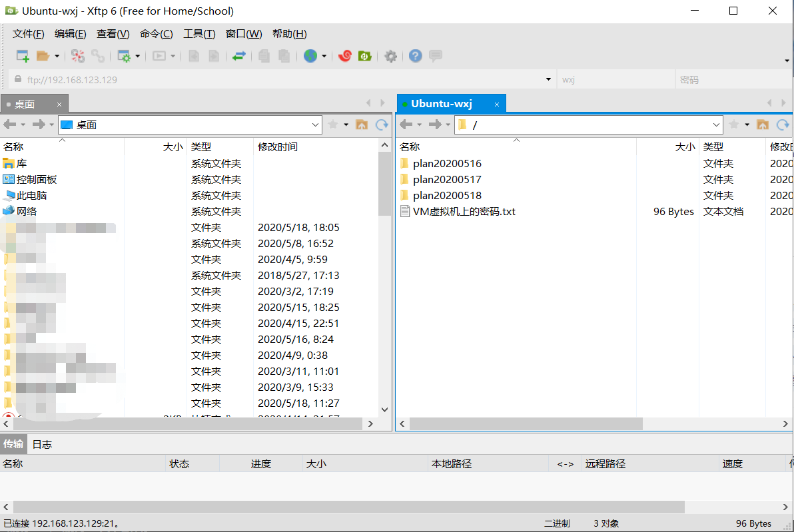794x532 pixels.
Task: Switch to the 日志 log tab
Action: click(42, 444)
